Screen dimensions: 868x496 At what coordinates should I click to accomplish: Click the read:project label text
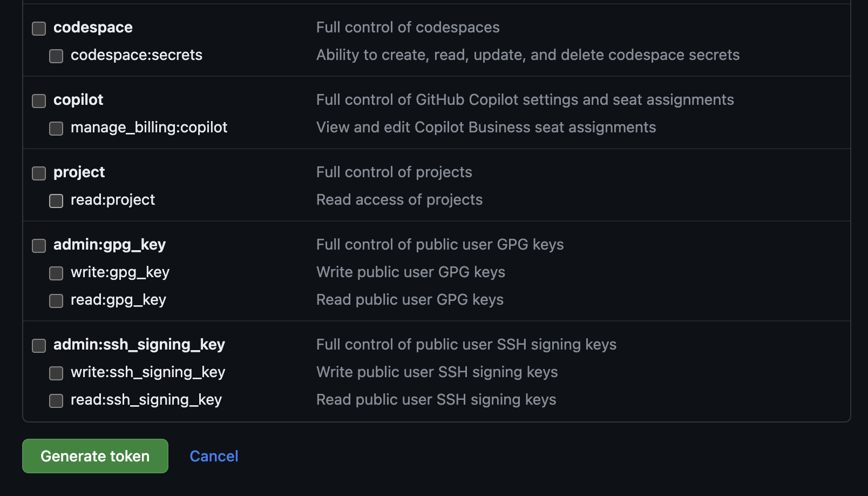click(x=113, y=199)
